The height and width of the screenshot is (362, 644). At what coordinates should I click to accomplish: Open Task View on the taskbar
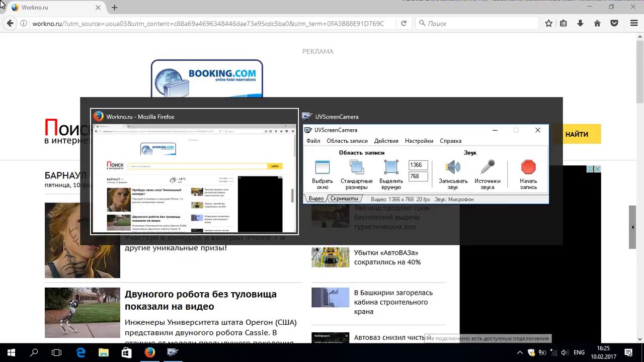57,352
